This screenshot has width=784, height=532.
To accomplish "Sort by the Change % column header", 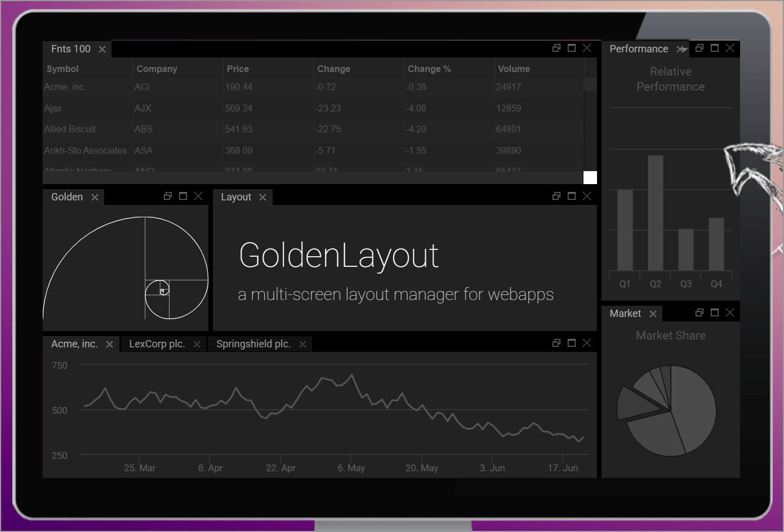I will click(449, 69).
